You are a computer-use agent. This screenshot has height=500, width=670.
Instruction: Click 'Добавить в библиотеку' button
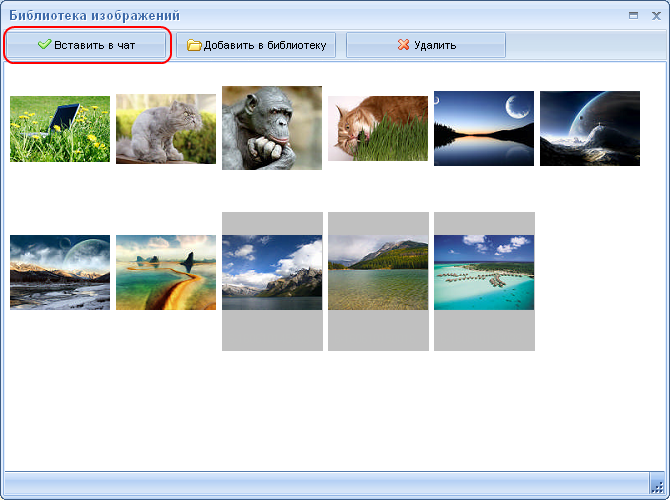(x=256, y=45)
